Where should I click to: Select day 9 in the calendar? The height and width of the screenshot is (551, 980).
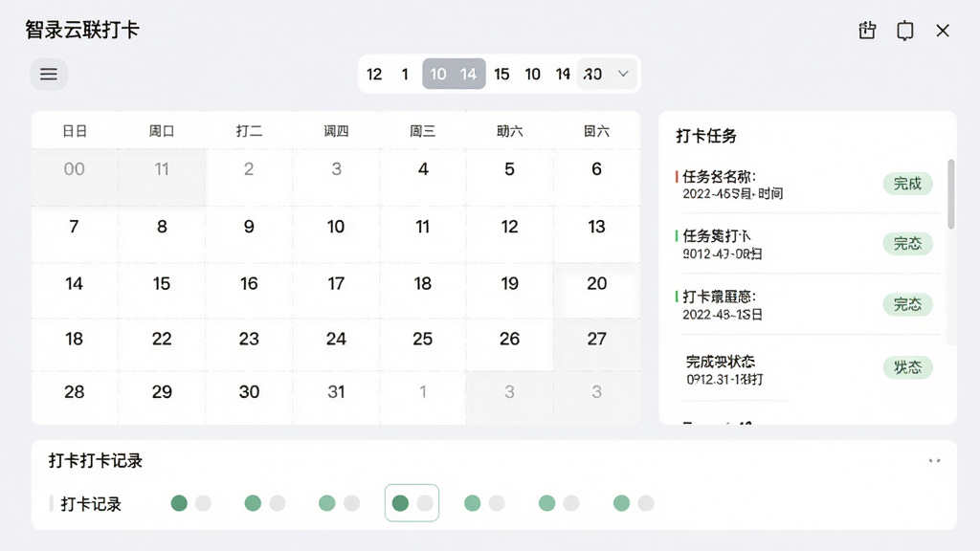(249, 234)
